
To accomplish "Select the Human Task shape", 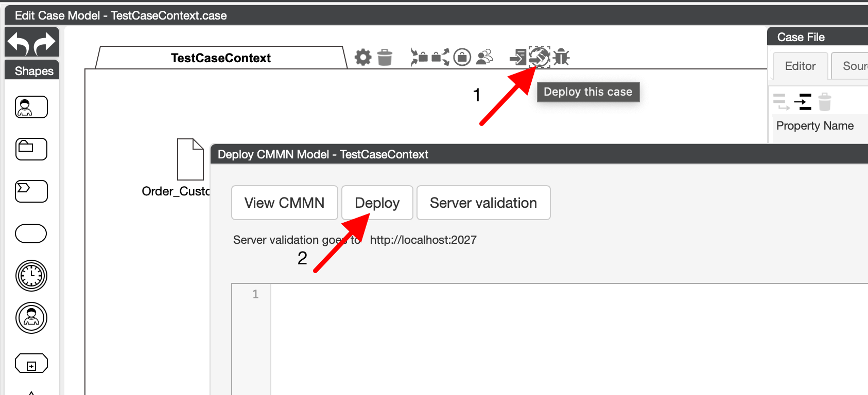I will point(31,107).
